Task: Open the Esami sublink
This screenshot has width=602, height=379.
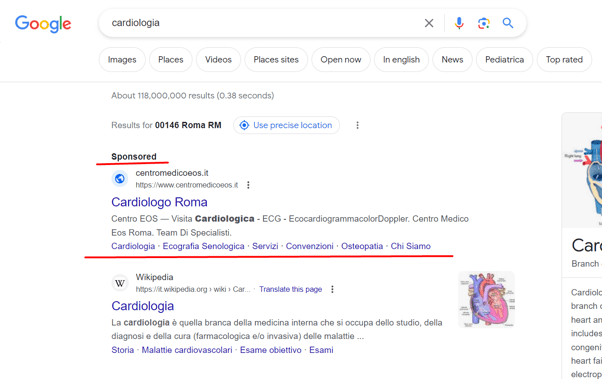Action: [321, 350]
